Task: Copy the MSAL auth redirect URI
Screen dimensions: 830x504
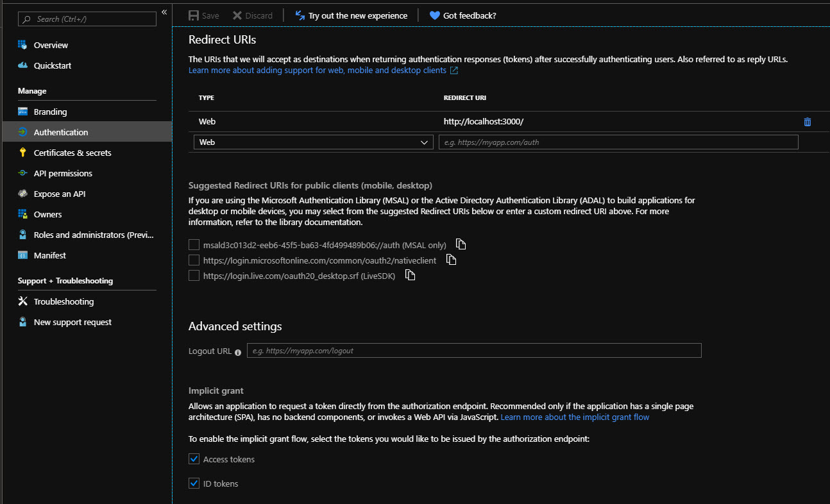Action: click(461, 244)
